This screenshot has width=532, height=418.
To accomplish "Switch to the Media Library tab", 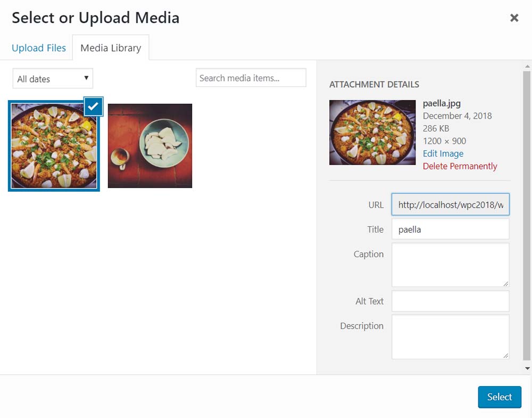I will pyautogui.click(x=111, y=48).
